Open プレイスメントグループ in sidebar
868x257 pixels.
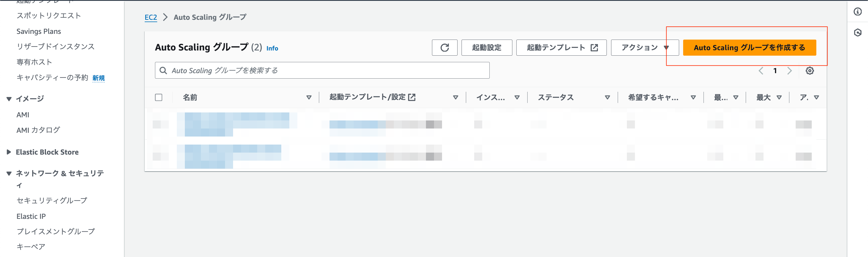click(56, 231)
